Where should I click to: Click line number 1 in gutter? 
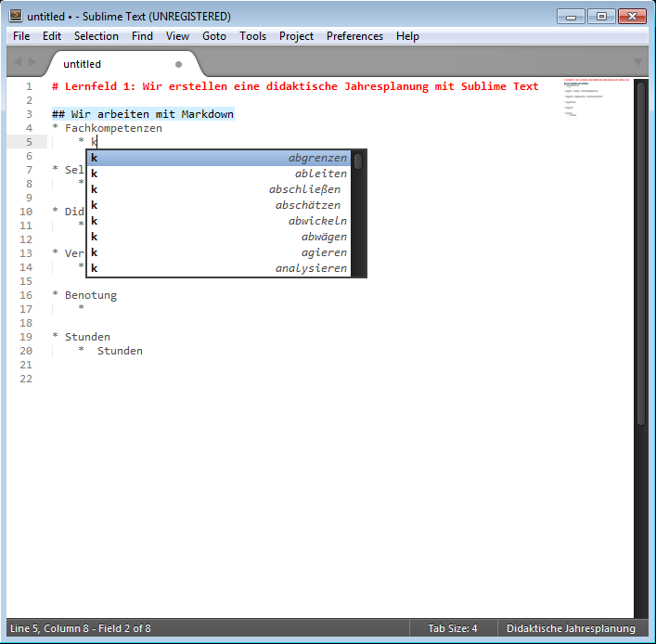pos(29,86)
